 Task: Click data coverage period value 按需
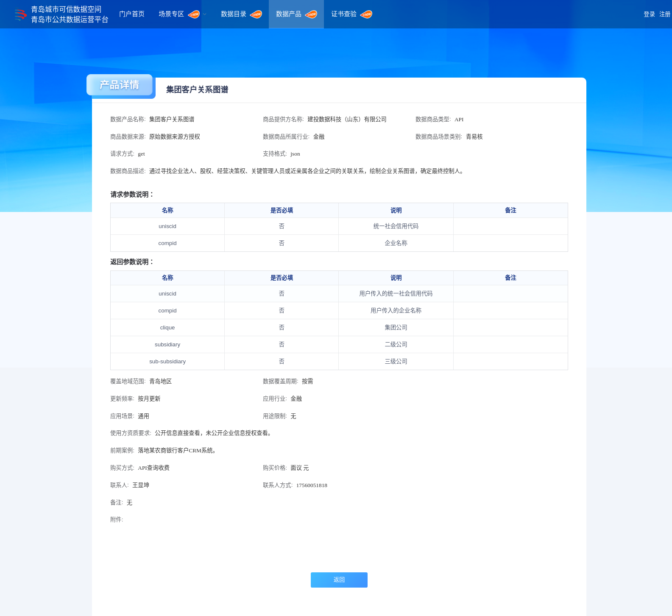(x=307, y=382)
